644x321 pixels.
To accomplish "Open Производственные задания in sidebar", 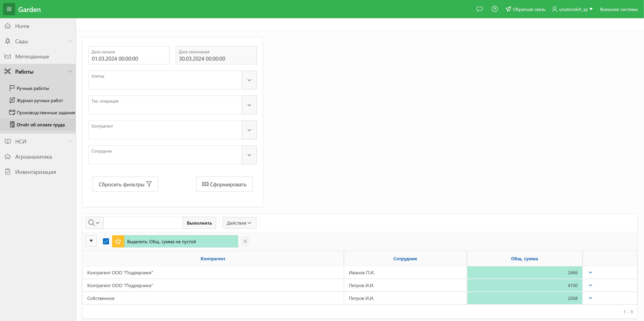I will [46, 113].
